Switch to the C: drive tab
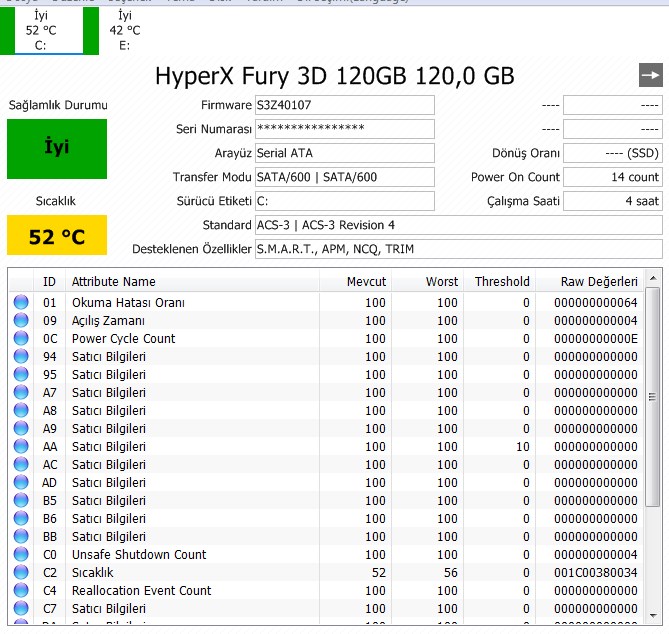Image resolution: width=669 pixels, height=634 pixels. tap(41, 30)
